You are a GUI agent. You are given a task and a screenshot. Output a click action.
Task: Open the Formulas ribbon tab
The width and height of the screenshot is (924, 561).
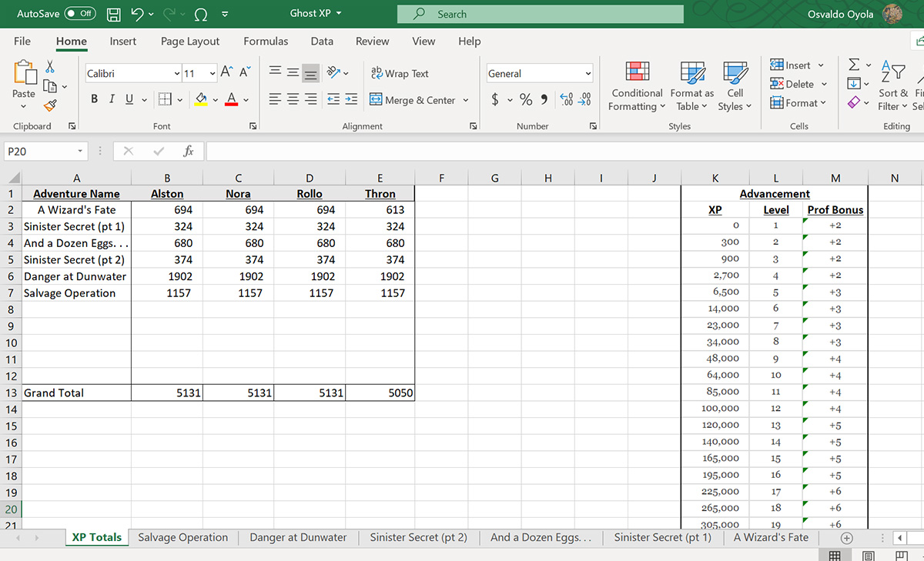click(266, 42)
